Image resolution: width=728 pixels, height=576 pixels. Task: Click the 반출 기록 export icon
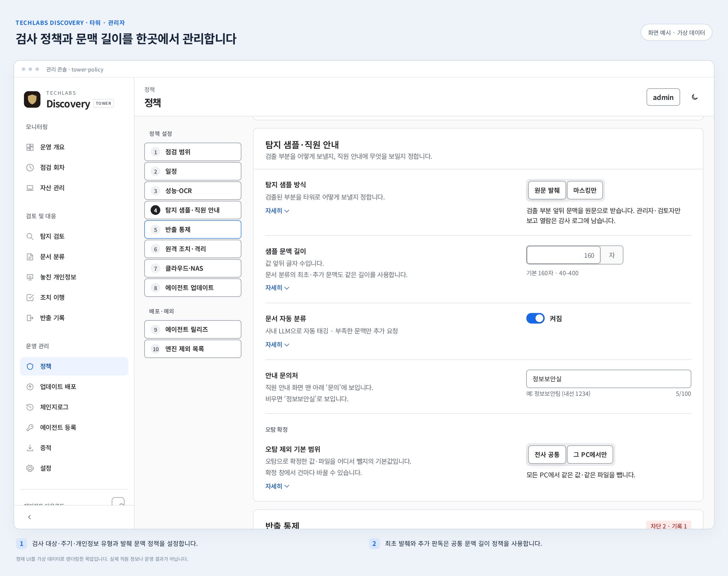pos(30,318)
